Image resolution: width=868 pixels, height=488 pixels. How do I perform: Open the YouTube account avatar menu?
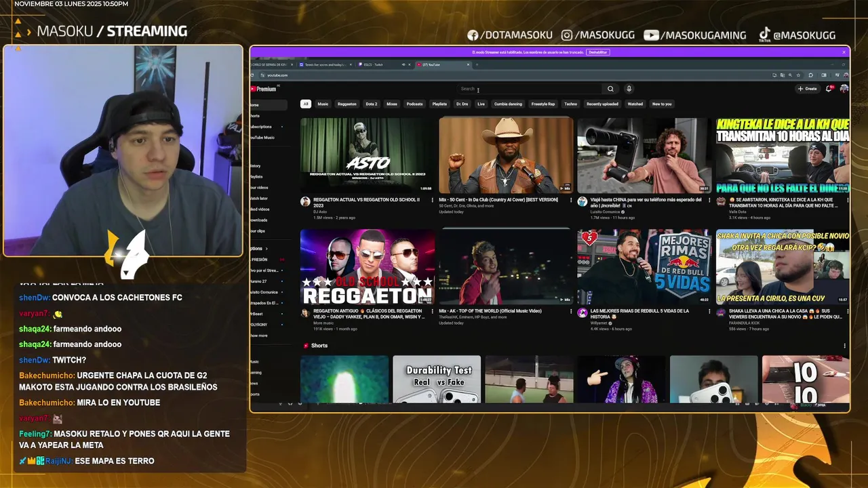pos(844,89)
